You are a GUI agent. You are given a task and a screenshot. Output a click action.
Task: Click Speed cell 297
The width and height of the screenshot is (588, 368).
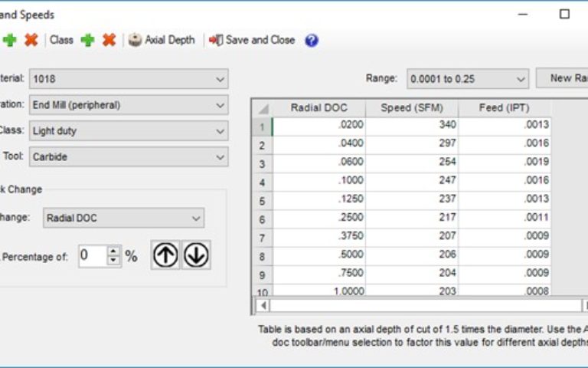(412, 146)
